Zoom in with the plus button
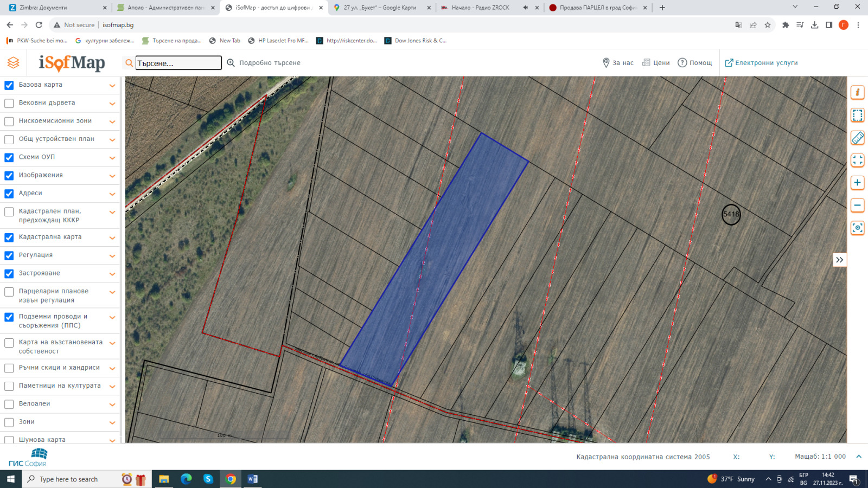The height and width of the screenshot is (488, 868). (x=857, y=183)
